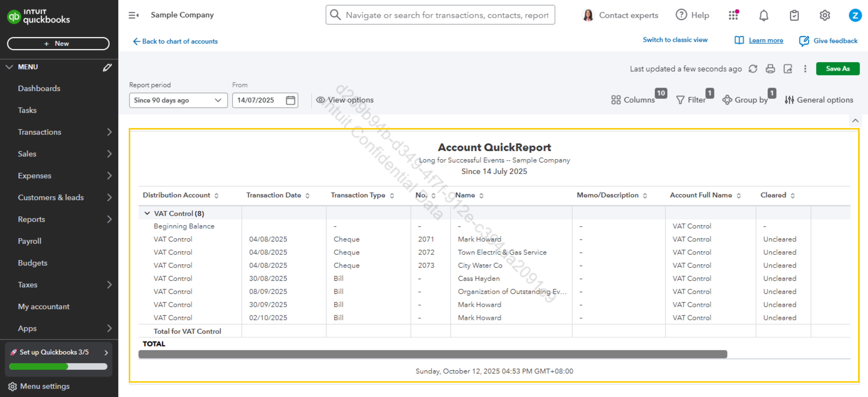Open the apps grid icon
The width and height of the screenshot is (868, 397).
(733, 15)
